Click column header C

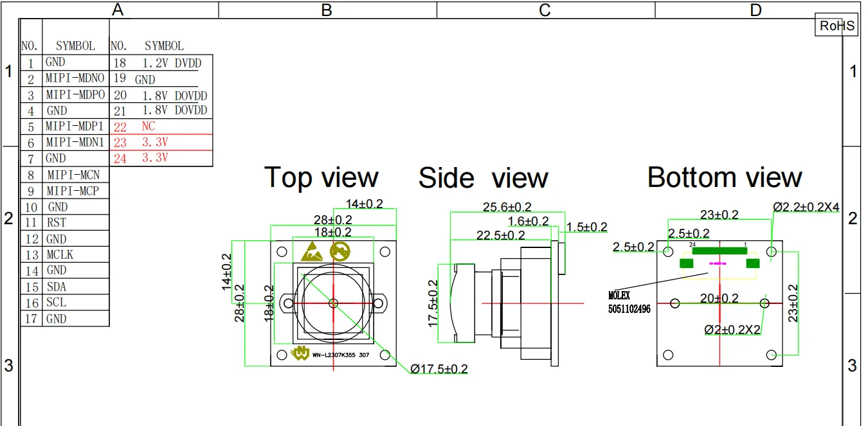tap(545, 10)
